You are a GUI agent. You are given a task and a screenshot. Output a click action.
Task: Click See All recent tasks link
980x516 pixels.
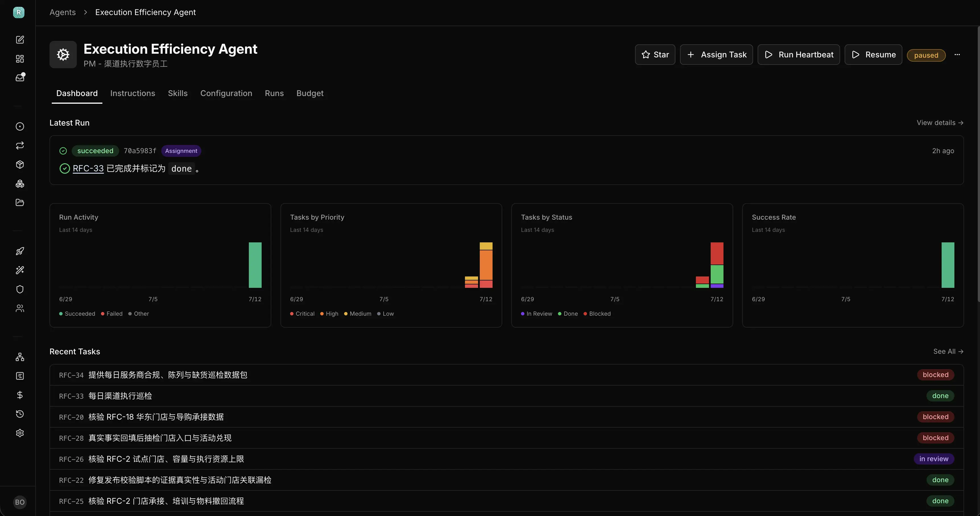[x=948, y=351]
